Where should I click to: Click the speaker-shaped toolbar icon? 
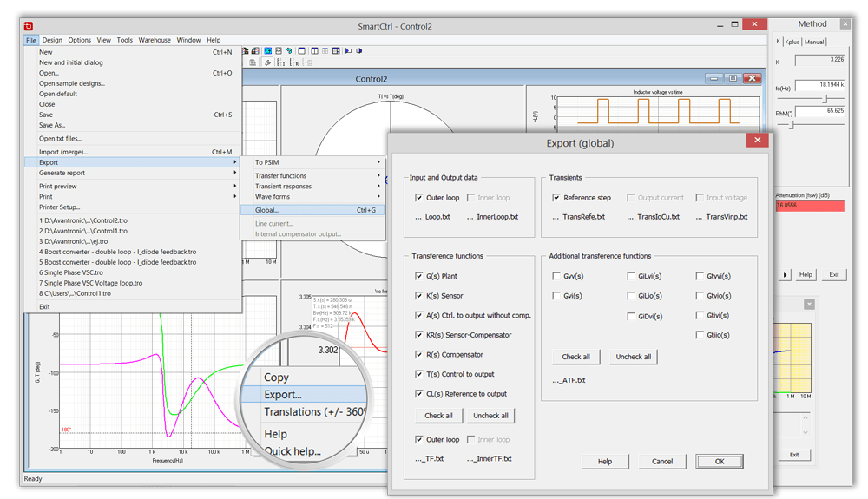[x=347, y=50]
